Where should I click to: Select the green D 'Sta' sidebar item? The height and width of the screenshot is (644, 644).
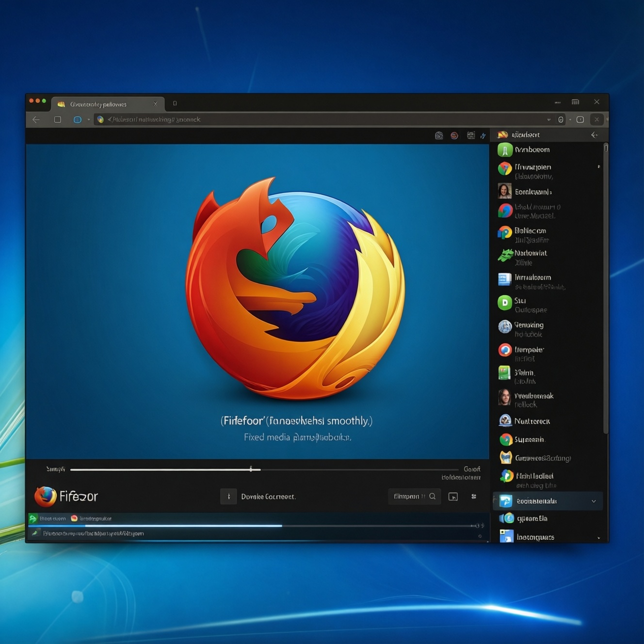coord(548,305)
